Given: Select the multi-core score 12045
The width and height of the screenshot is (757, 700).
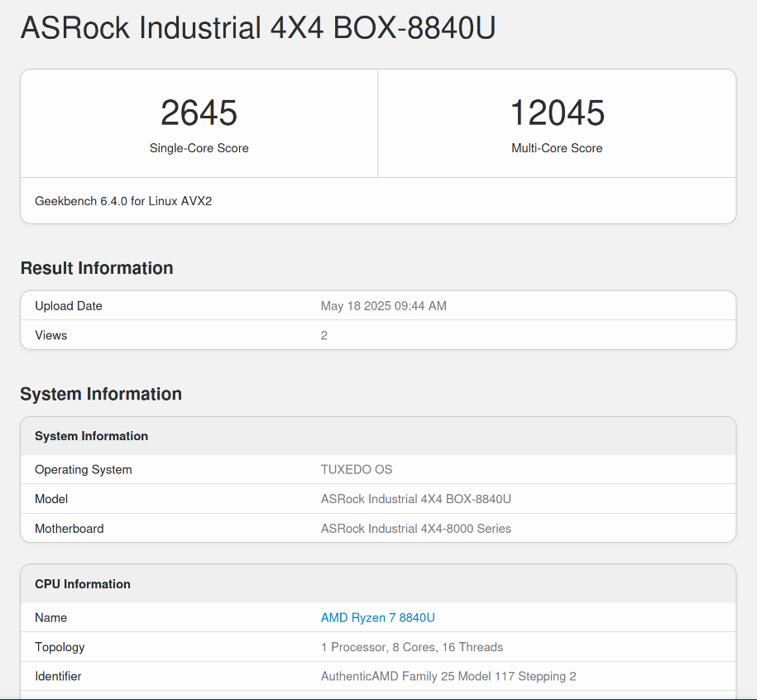Looking at the screenshot, I should click(x=557, y=113).
